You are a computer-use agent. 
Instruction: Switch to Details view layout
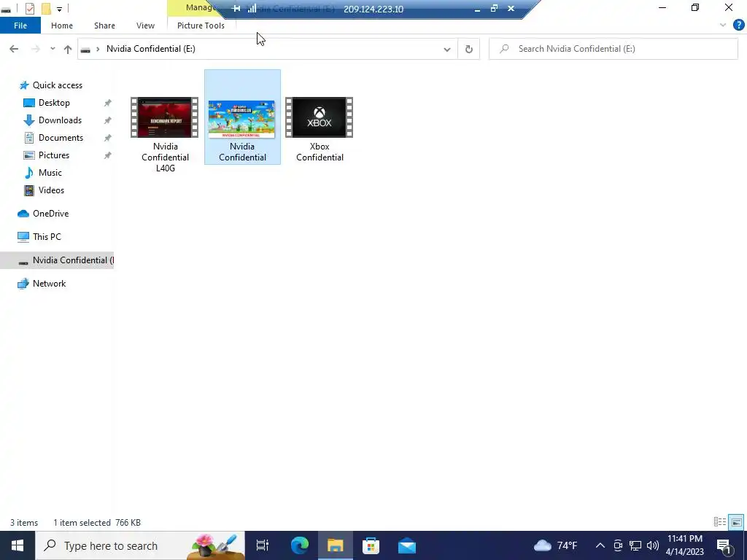[720, 522]
